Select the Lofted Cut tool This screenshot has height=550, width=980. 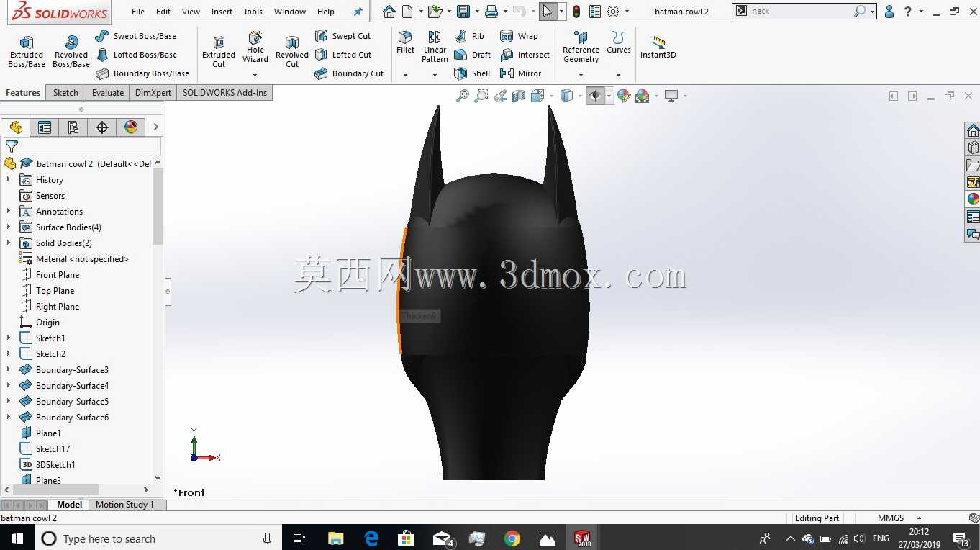click(x=343, y=55)
